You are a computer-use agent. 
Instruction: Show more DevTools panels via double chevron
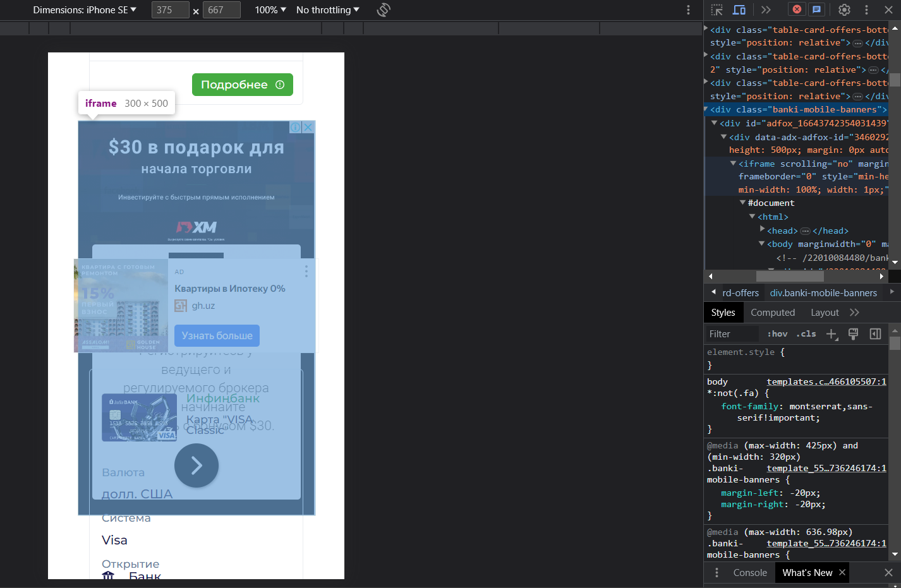click(766, 9)
